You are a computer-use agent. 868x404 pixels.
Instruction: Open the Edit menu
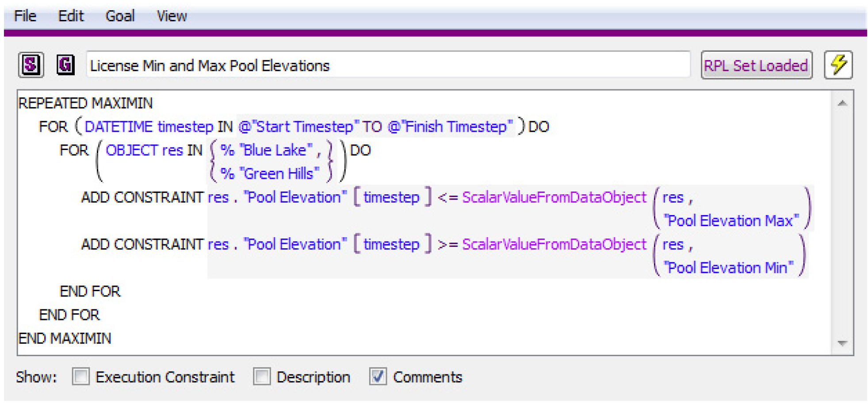coord(71,16)
